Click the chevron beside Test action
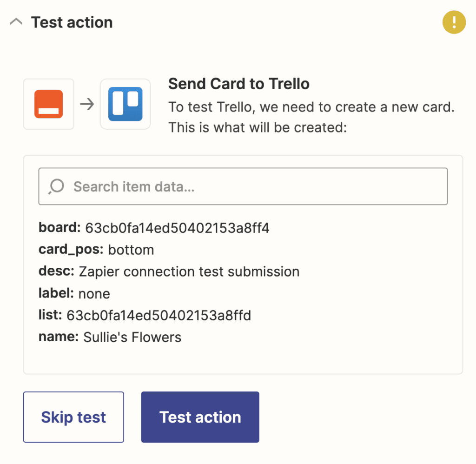Screen dimensions: 476x464 16,21
